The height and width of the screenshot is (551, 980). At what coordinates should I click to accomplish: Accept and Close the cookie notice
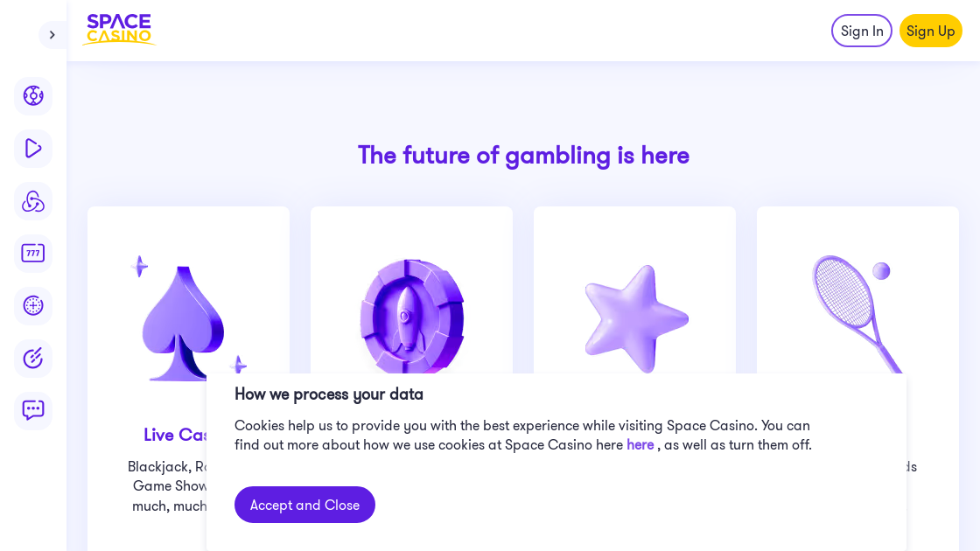coord(304,505)
